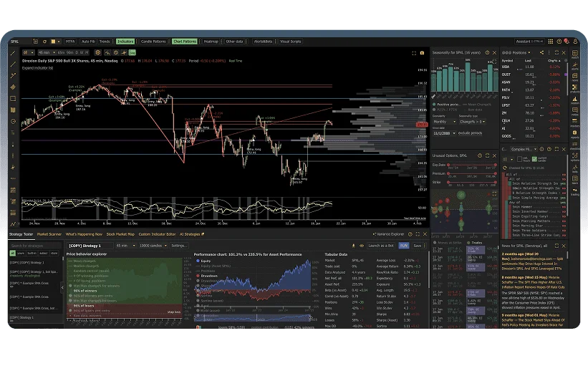
Task: Click the help icon in Unusual Options panel
Action: point(480,155)
